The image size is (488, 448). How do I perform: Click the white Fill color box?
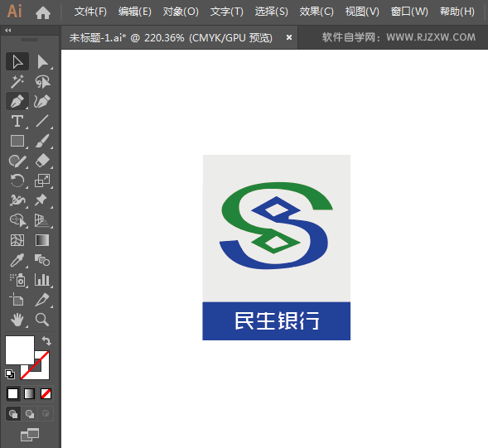tap(20, 350)
